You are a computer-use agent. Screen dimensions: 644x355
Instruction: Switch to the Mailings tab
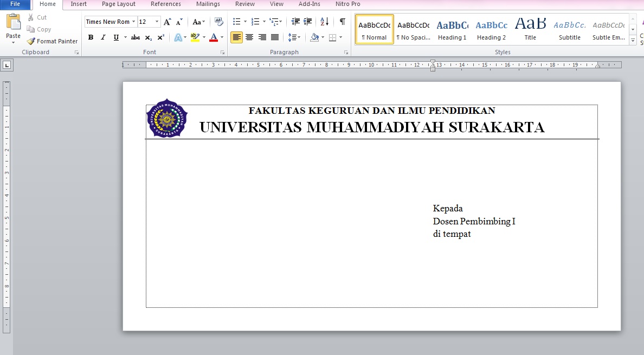[x=208, y=4]
